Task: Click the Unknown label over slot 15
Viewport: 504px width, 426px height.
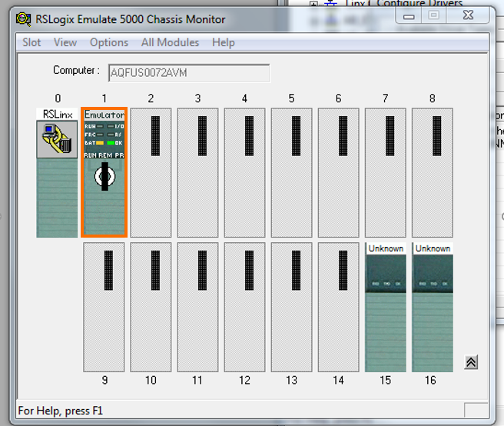Action: (386, 248)
